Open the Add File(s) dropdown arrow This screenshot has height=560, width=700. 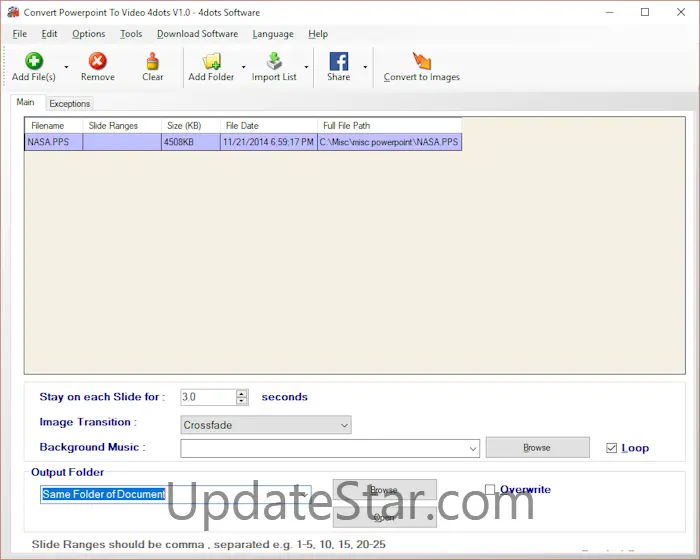[x=66, y=68]
